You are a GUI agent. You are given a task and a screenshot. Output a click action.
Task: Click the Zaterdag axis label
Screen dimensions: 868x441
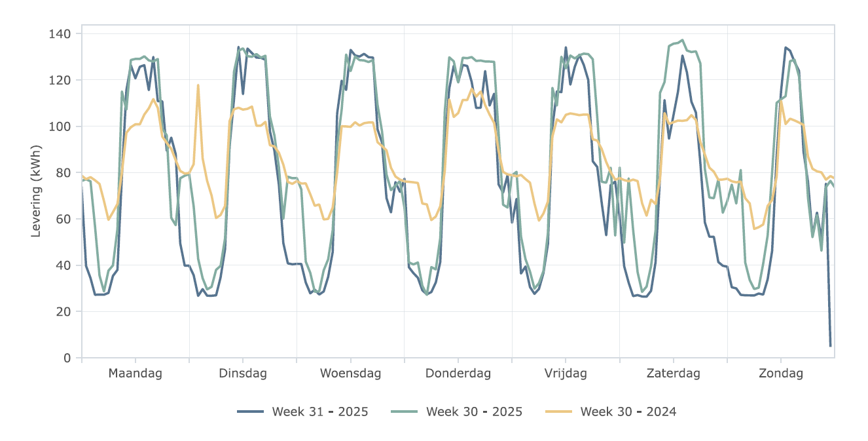[x=673, y=374]
